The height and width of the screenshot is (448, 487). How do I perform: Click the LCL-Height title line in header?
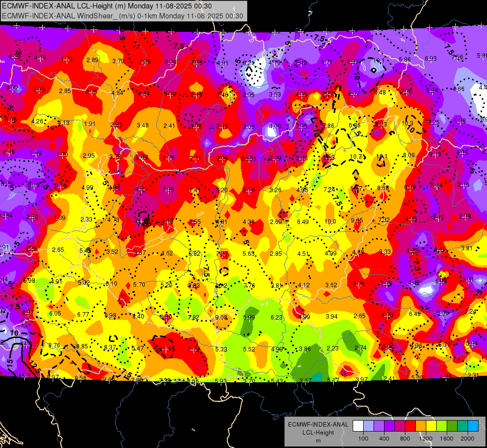click(x=107, y=6)
